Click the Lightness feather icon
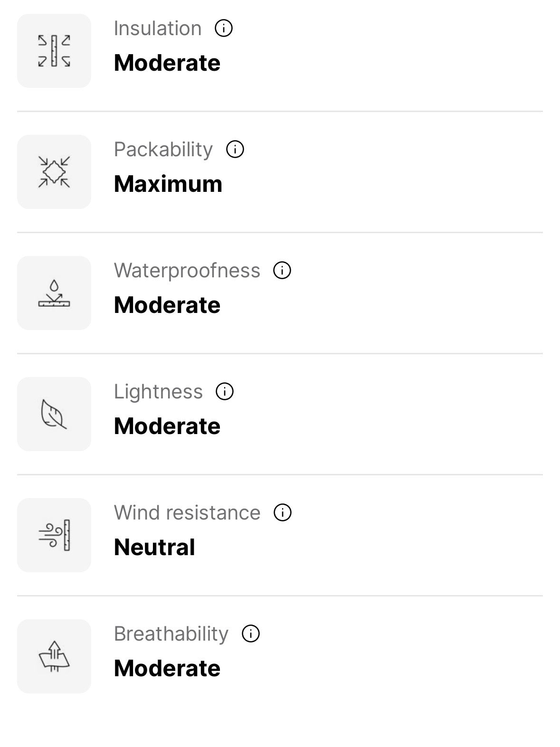The height and width of the screenshot is (747, 560). tap(54, 414)
